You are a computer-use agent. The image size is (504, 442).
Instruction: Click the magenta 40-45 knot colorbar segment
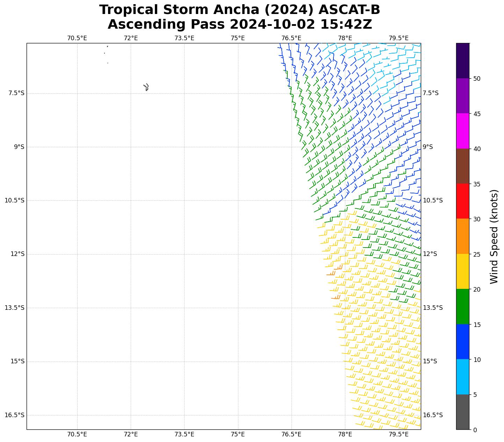[462, 131]
